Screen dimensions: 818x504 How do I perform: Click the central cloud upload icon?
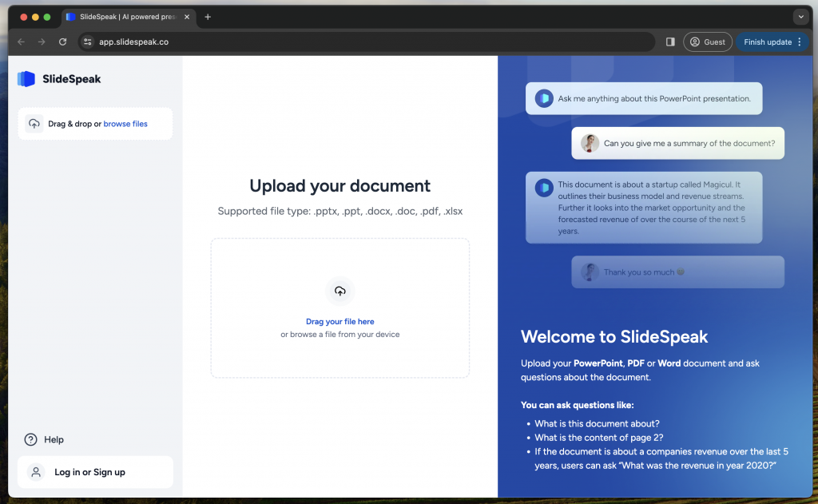(x=340, y=291)
